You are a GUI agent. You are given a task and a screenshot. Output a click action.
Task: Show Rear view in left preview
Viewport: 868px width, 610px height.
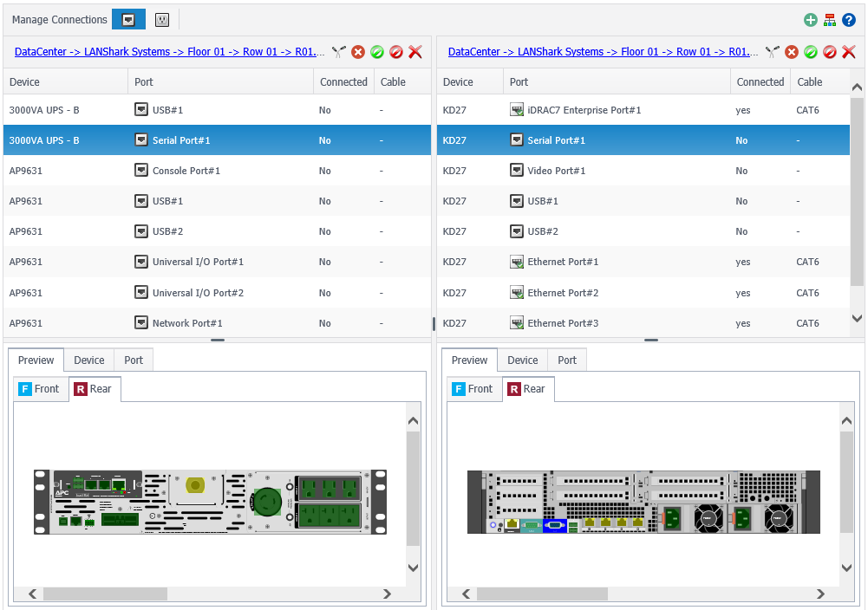click(x=95, y=389)
